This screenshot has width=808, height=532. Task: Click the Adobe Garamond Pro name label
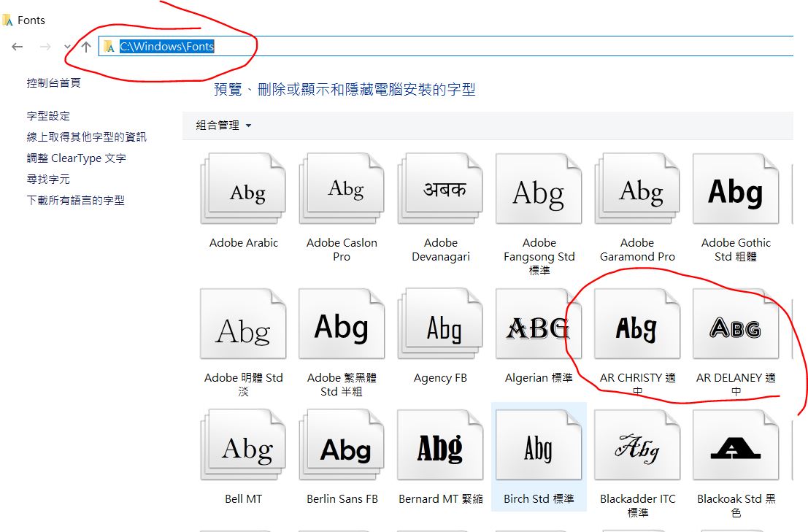(x=637, y=250)
